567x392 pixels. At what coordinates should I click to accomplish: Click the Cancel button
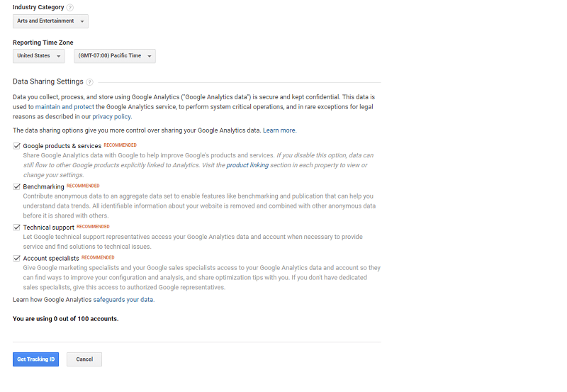tap(84, 359)
